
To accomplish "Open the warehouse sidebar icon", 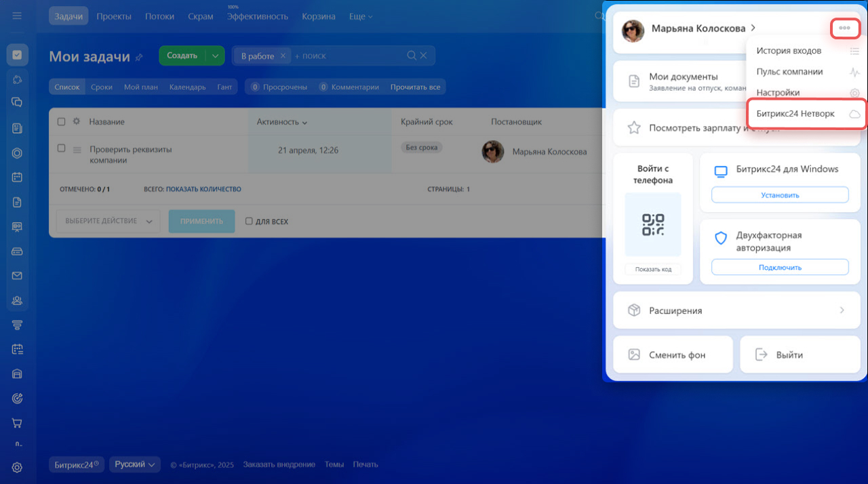I will point(18,374).
